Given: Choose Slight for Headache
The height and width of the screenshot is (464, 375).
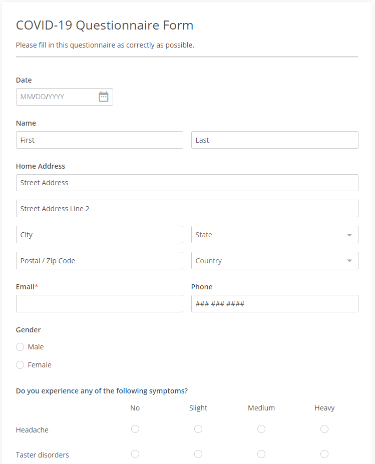Looking at the screenshot, I should click(x=198, y=429).
